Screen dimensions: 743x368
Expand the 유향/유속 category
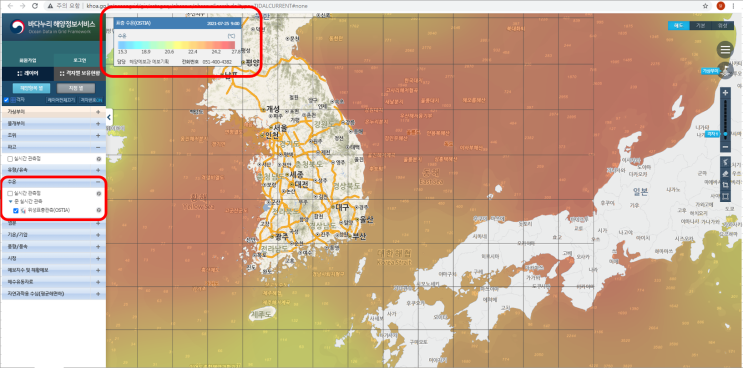98,170
